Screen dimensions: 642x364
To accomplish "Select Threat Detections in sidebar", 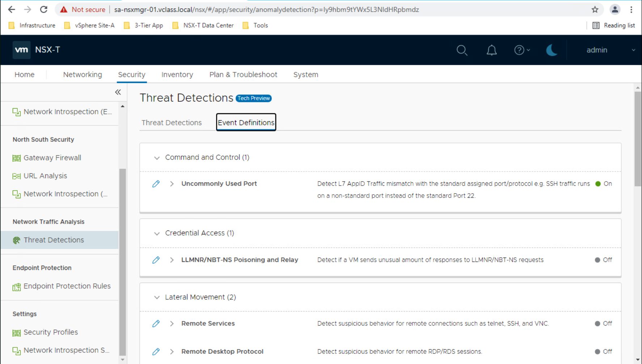I will (x=60, y=240).
